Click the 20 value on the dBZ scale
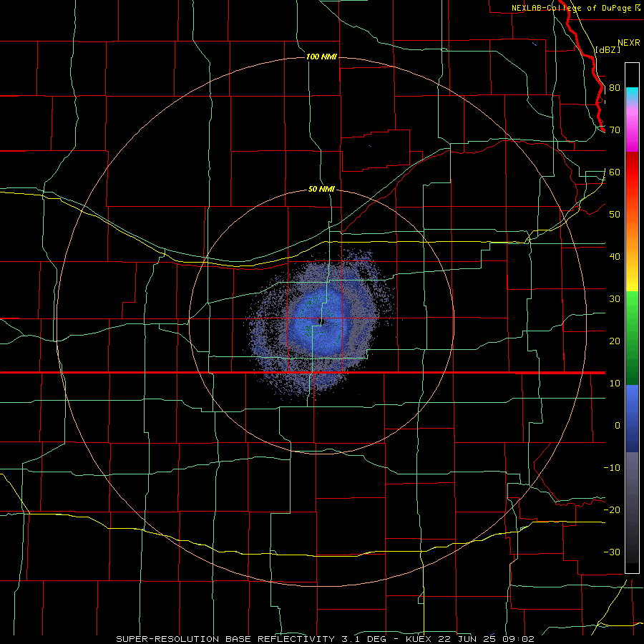This screenshot has height=644, width=644. pos(615,341)
